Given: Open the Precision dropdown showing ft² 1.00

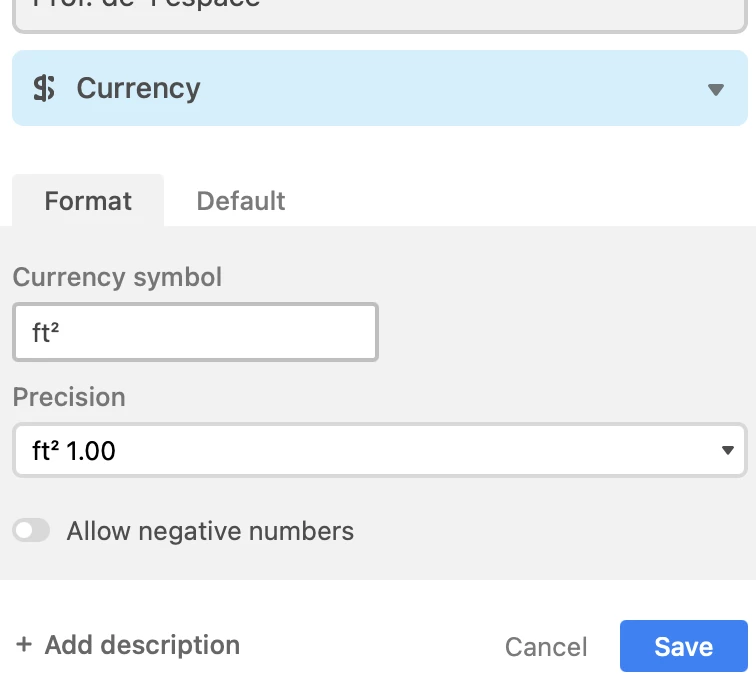Looking at the screenshot, I should [x=380, y=450].
